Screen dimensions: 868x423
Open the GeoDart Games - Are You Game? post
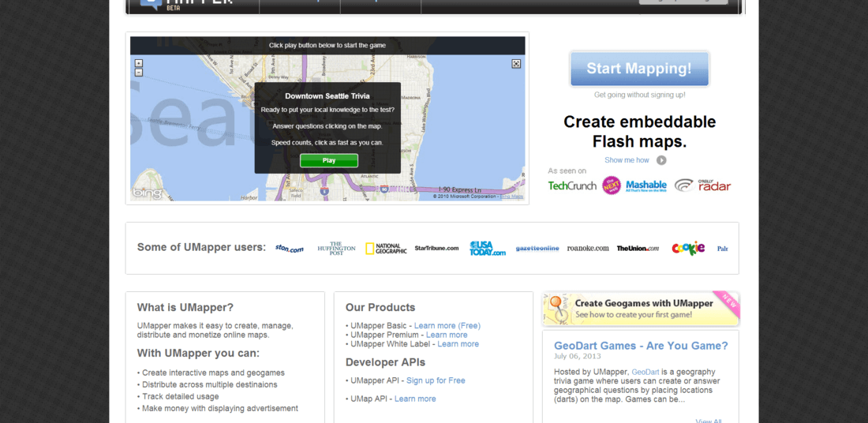click(641, 346)
